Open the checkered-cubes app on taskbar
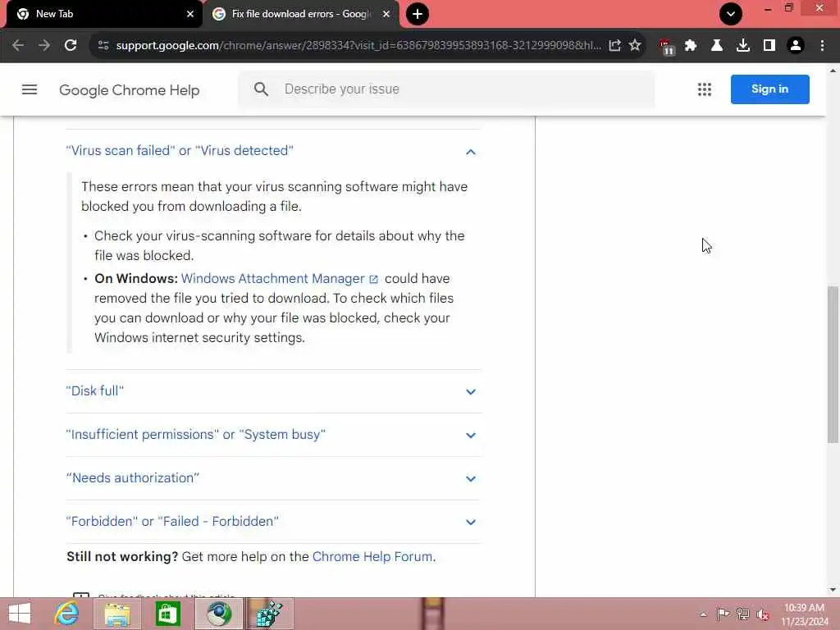This screenshot has width=840, height=630. coord(269,614)
